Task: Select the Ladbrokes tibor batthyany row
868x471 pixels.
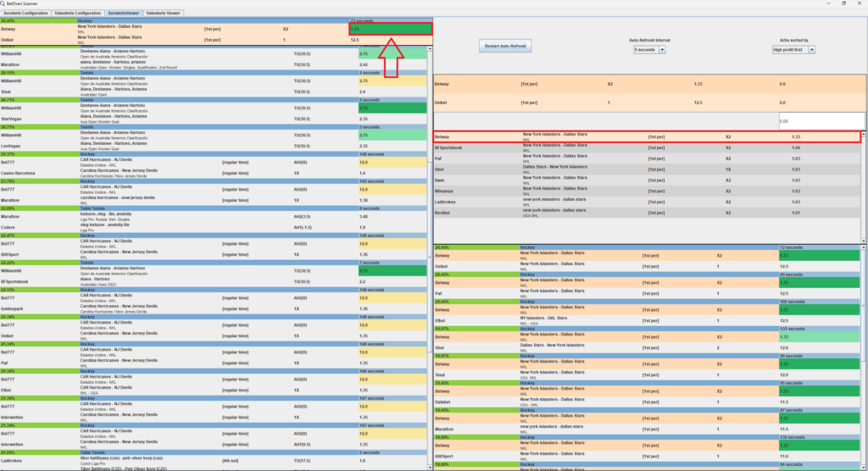Action: pos(214,461)
